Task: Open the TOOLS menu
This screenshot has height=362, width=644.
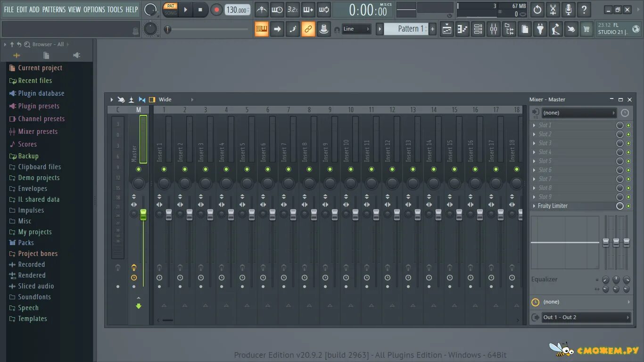Action: click(115, 9)
